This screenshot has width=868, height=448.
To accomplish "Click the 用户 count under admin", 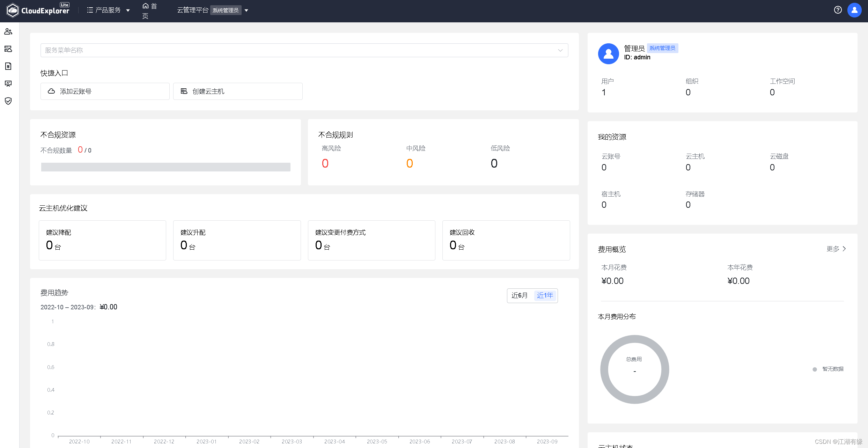I will [604, 93].
